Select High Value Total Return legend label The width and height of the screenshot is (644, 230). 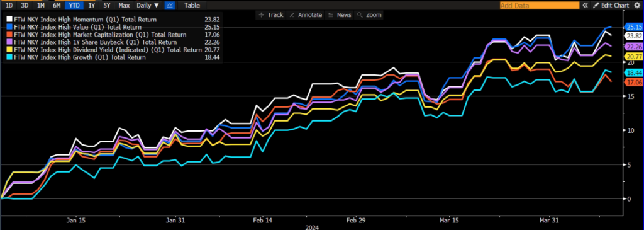tap(77, 27)
